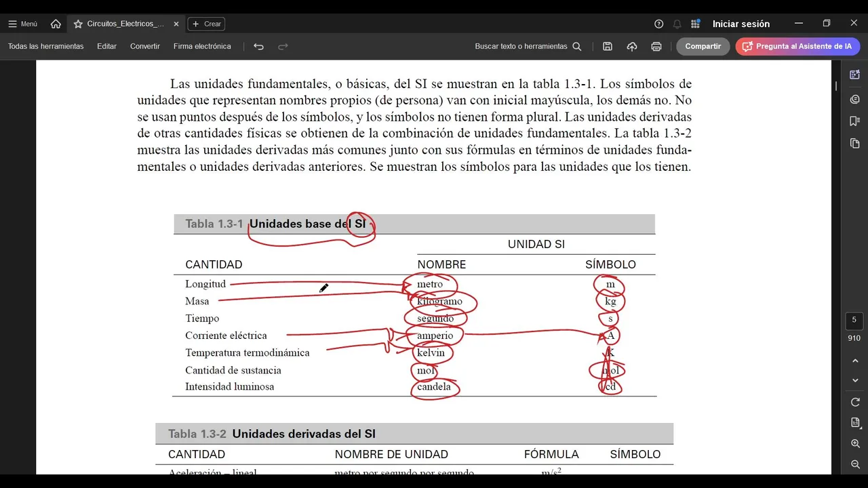Go to next page with down chevron
The height and width of the screenshot is (488, 868).
855,381
